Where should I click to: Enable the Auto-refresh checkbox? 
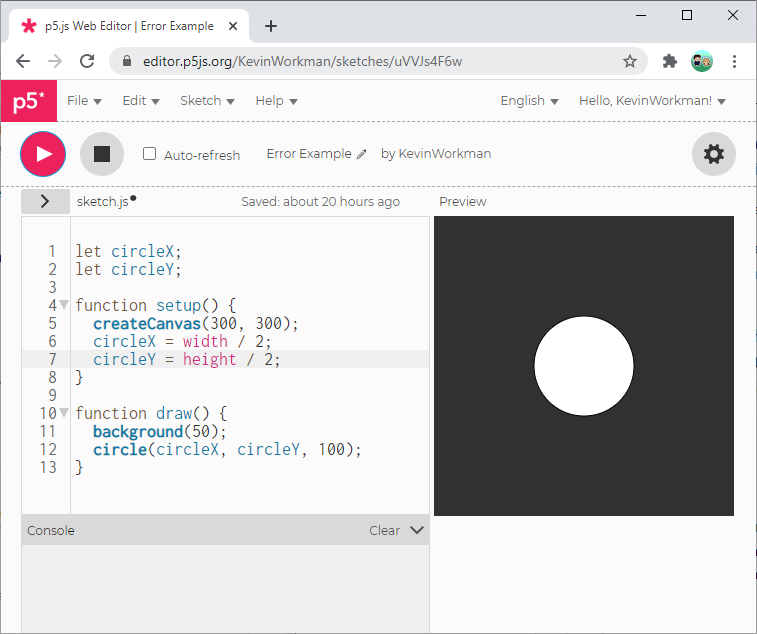(x=150, y=154)
